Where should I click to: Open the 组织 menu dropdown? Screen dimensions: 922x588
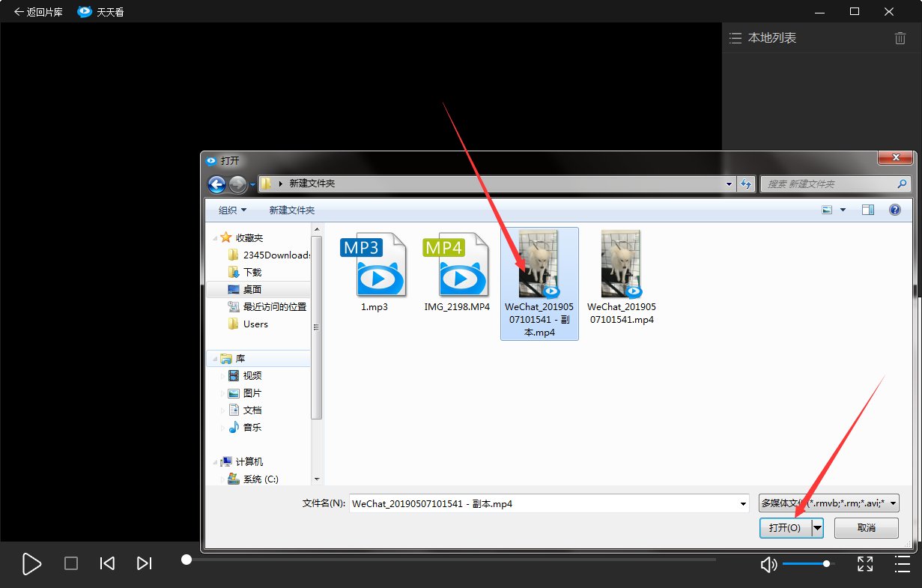232,210
